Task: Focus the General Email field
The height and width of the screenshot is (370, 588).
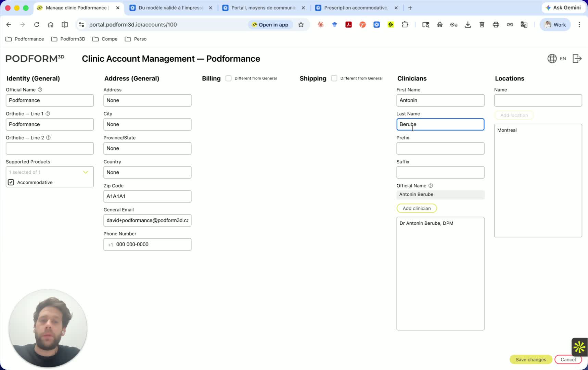Action: pos(147,220)
